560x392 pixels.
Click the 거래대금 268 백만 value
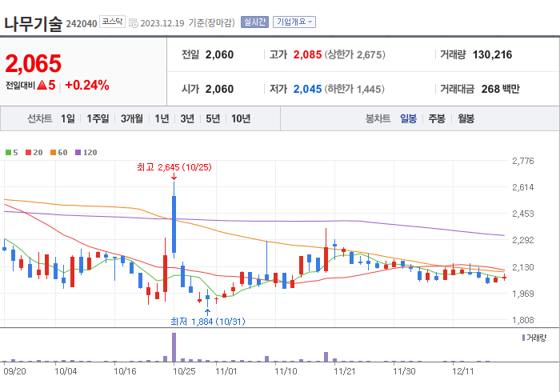pyautogui.click(x=500, y=89)
